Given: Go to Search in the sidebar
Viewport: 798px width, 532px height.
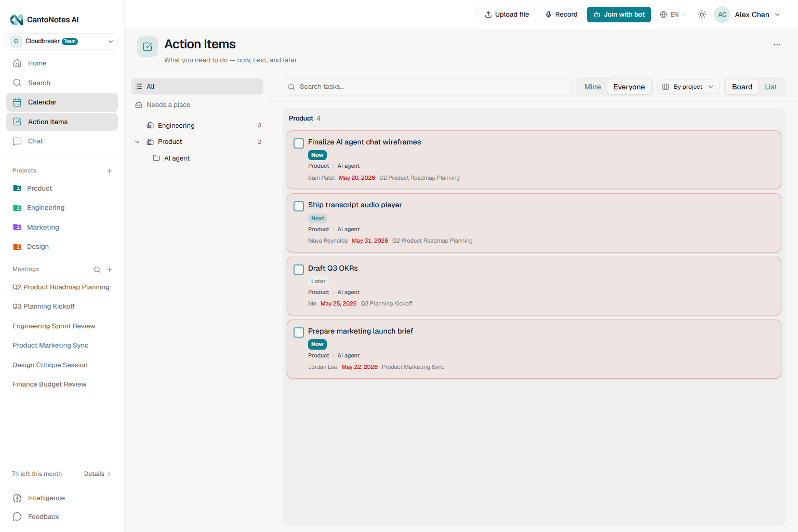Looking at the screenshot, I should click(x=62, y=83).
